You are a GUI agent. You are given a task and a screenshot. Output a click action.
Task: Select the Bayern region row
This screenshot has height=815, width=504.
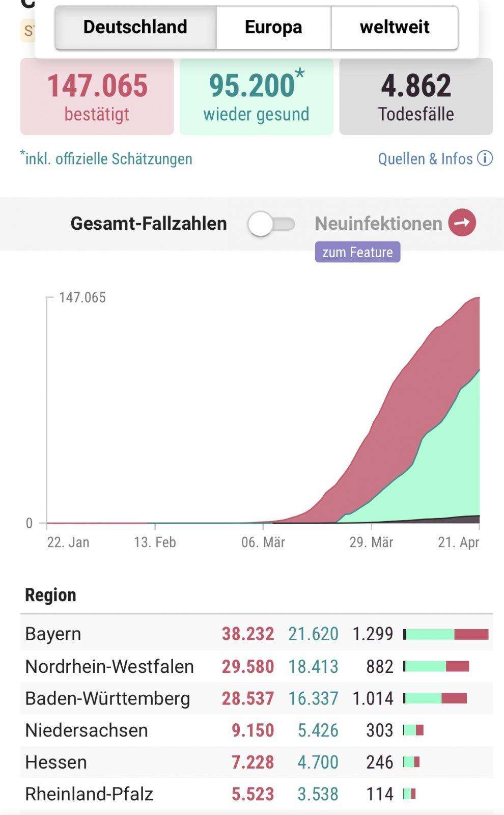tap(257, 634)
